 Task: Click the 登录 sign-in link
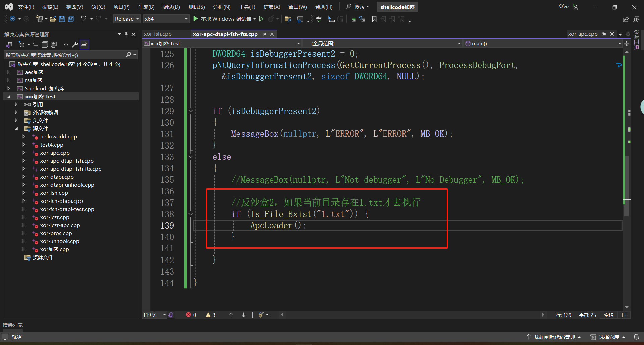point(563,6)
